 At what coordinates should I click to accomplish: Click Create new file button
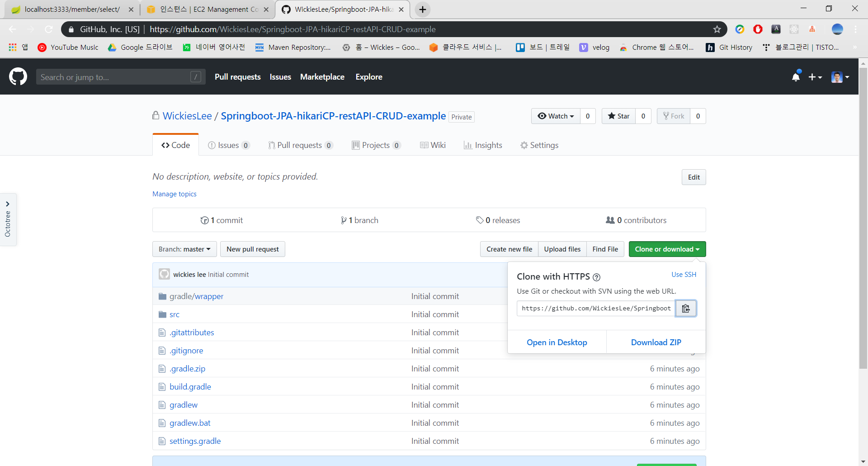pyautogui.click(x=509, y=249)
